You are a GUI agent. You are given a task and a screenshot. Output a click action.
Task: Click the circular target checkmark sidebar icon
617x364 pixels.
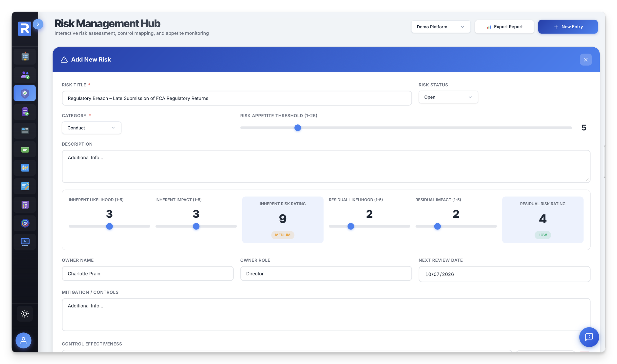tap(25, 223)
